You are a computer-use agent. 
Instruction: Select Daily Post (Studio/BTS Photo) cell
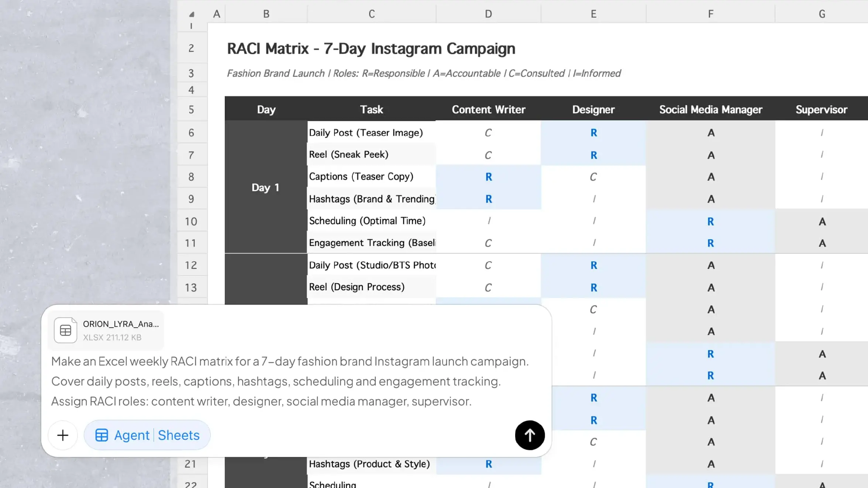(372, 265)
